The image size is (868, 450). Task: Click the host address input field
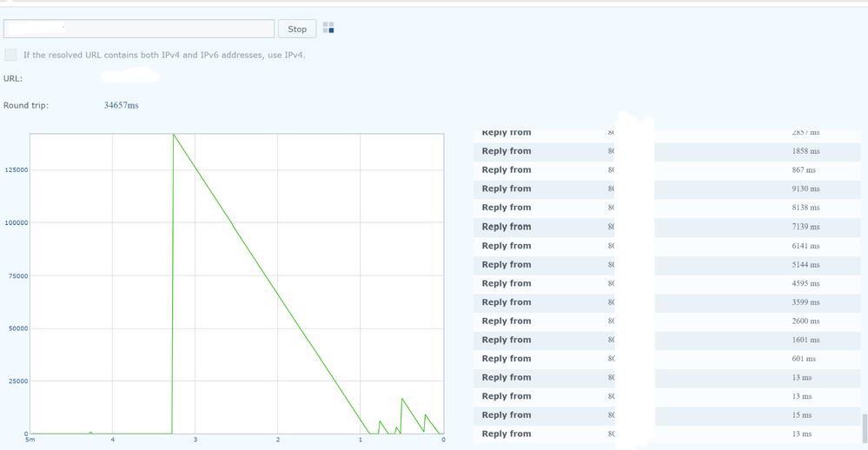[139, 29]
